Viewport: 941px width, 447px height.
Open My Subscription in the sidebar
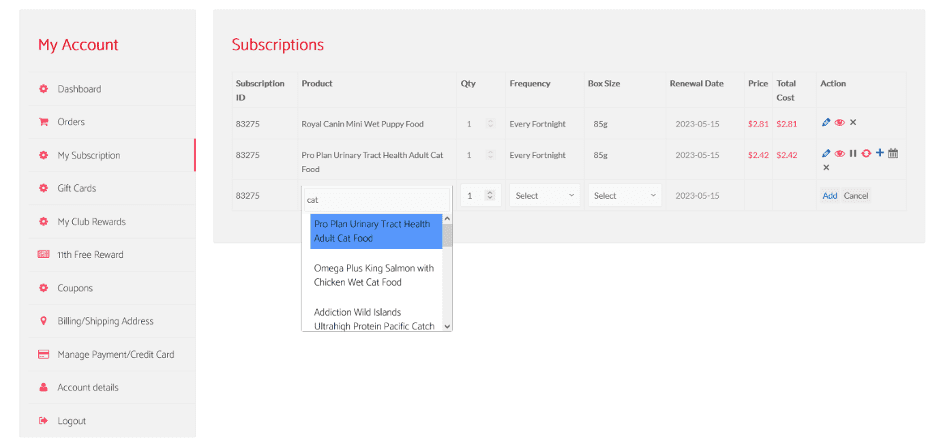89,155
